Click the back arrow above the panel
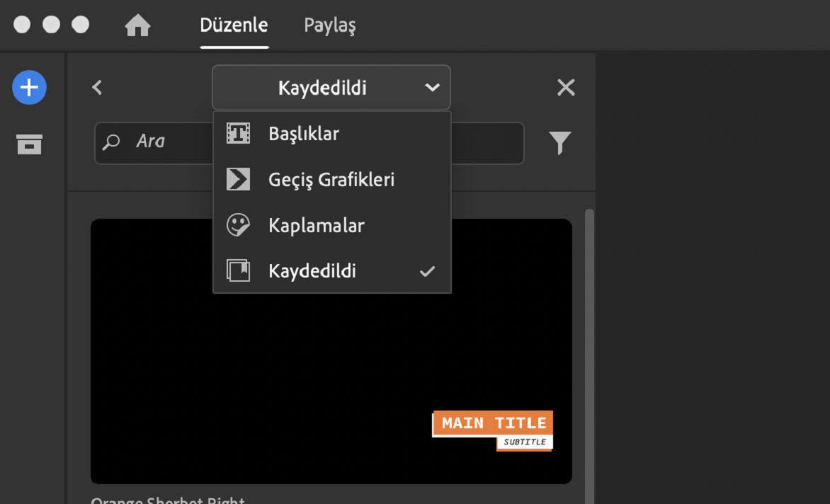Screen dimensions: 830x504 (x=96, y=87)
